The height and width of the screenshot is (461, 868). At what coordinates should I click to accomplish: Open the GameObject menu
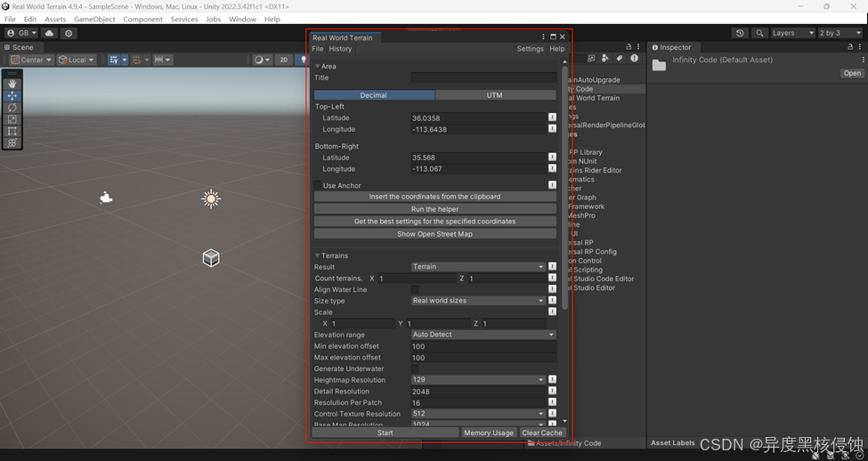tap(94, 19)
